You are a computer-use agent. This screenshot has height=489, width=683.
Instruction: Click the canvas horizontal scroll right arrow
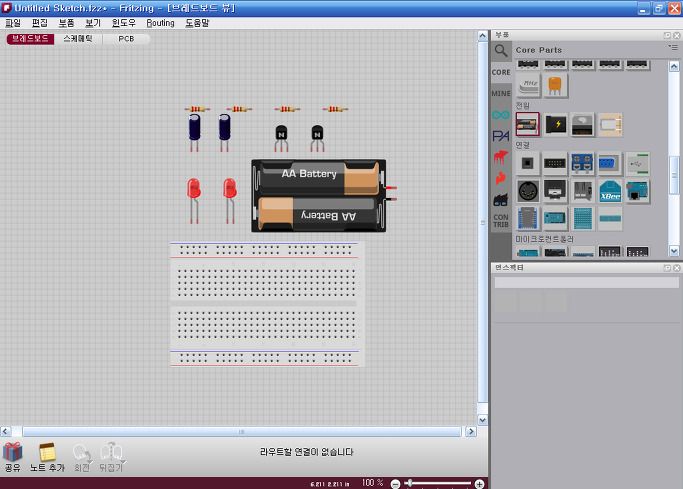coord(470,432)
